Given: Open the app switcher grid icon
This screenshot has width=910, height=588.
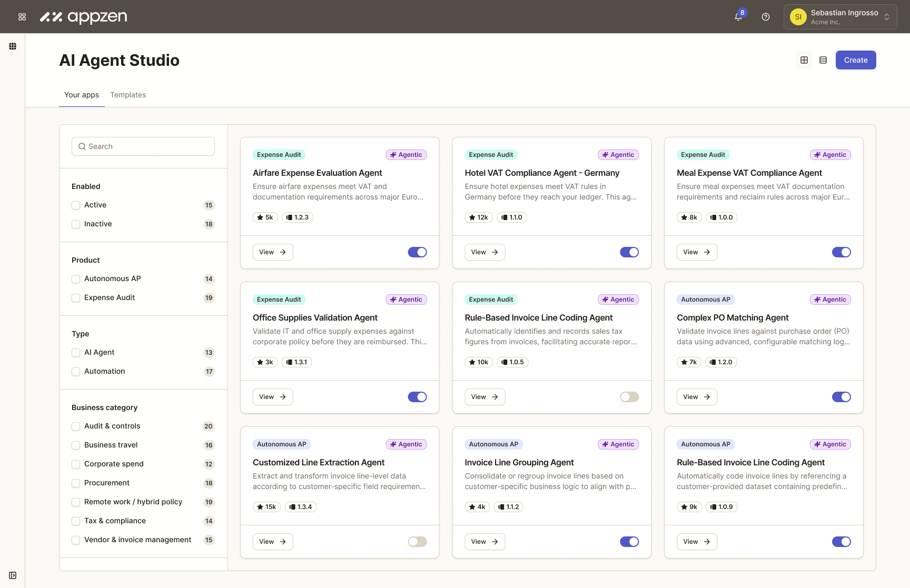Looking at the screenshot, I should (x=22, y=17).
